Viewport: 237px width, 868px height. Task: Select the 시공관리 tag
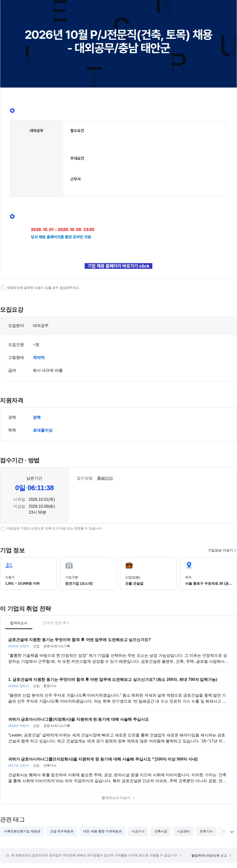coord(183,831)
